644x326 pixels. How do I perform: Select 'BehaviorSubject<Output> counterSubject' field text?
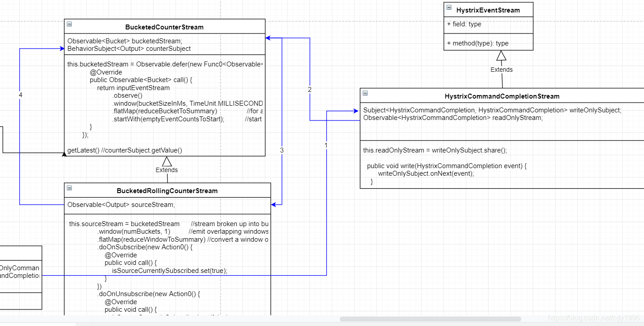click(x=129, y=49)
